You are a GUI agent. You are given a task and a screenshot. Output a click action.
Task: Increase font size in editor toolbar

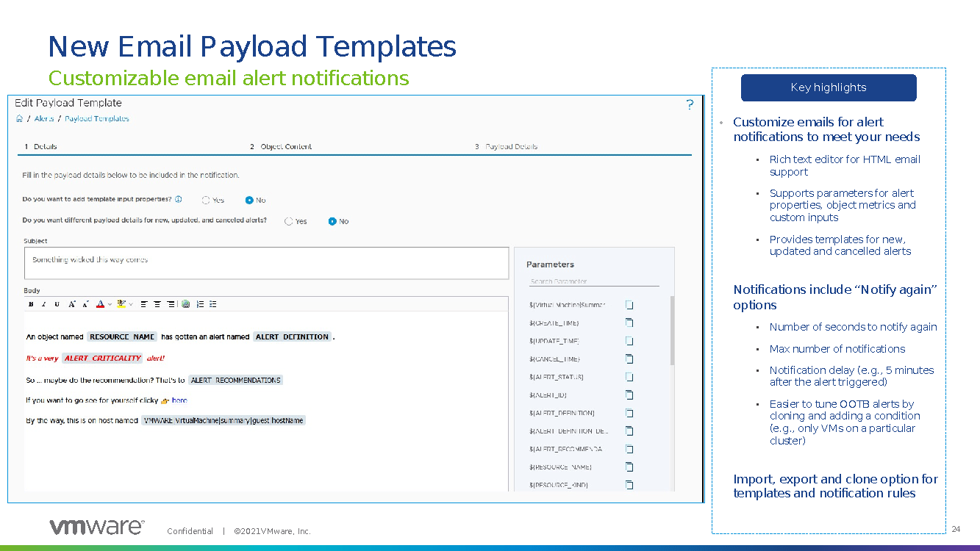tap(72, 304)
